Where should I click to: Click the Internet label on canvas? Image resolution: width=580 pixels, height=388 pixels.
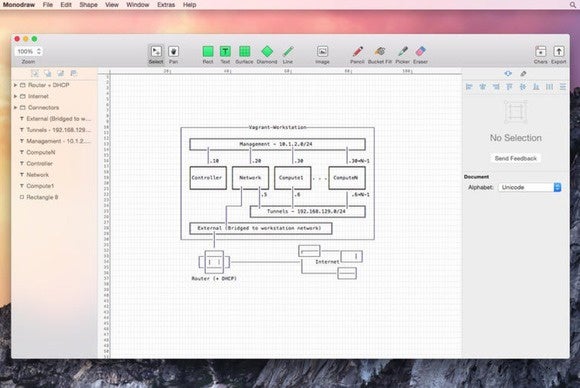pos(327,262)
